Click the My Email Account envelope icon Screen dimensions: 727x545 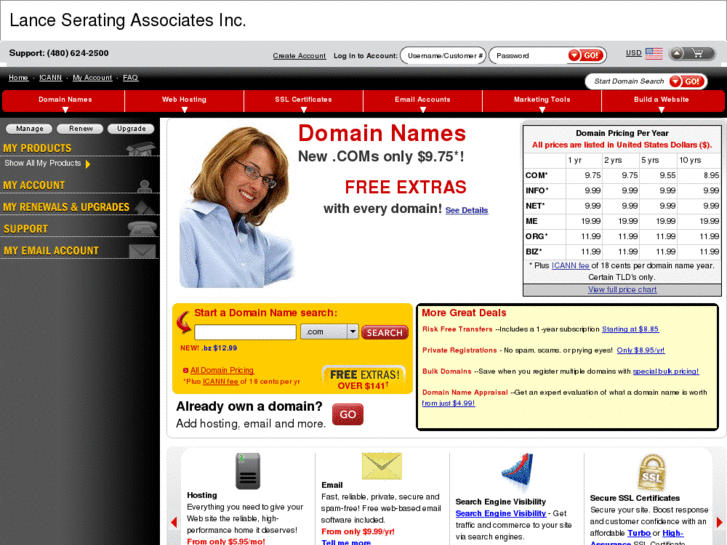pyautogui.click(x=142, y=251)
